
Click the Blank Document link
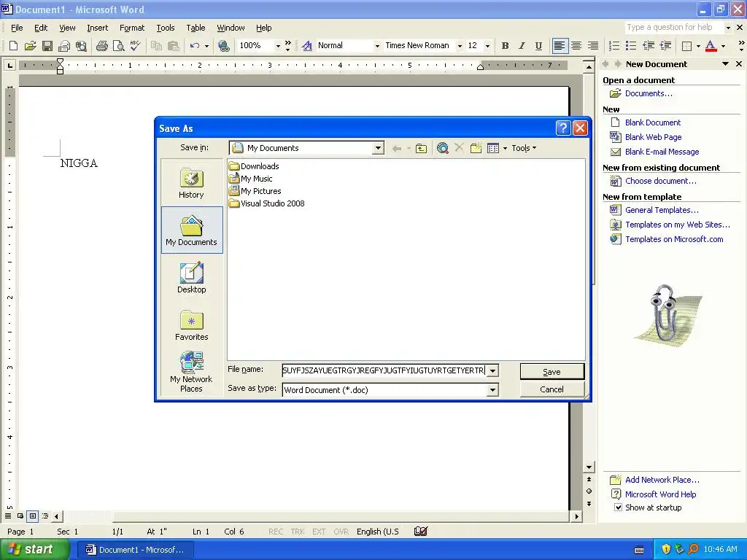(653, 122)
